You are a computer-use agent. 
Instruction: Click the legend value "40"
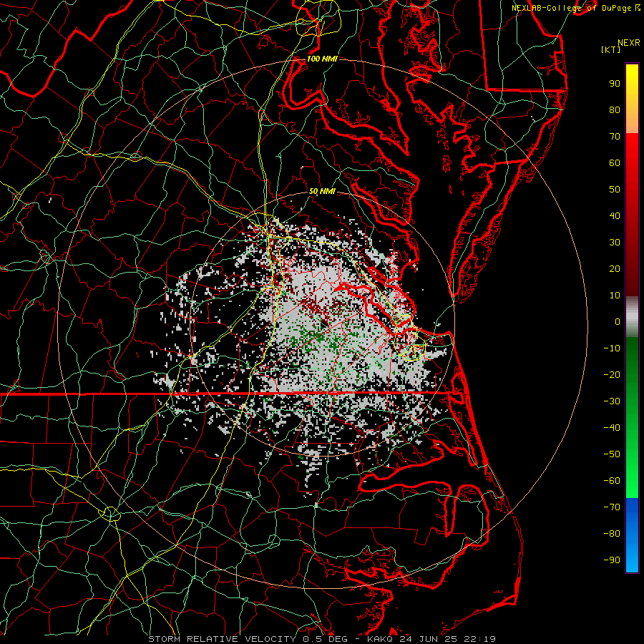[615, 215]
